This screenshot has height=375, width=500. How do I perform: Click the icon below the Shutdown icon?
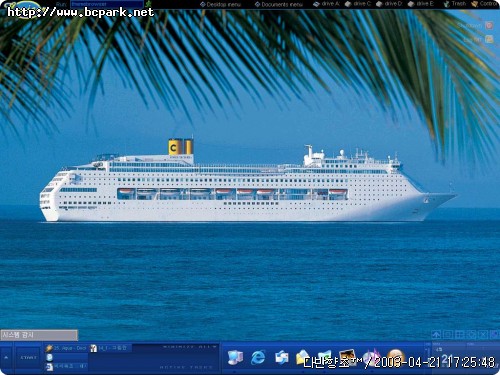[x=489, y=39]
